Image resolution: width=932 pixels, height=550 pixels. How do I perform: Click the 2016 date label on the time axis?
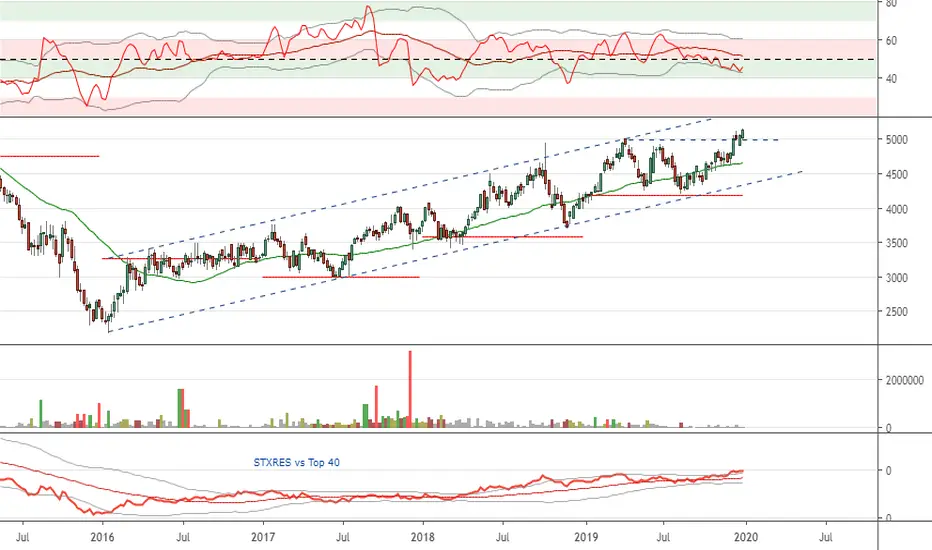coord(102,537)
